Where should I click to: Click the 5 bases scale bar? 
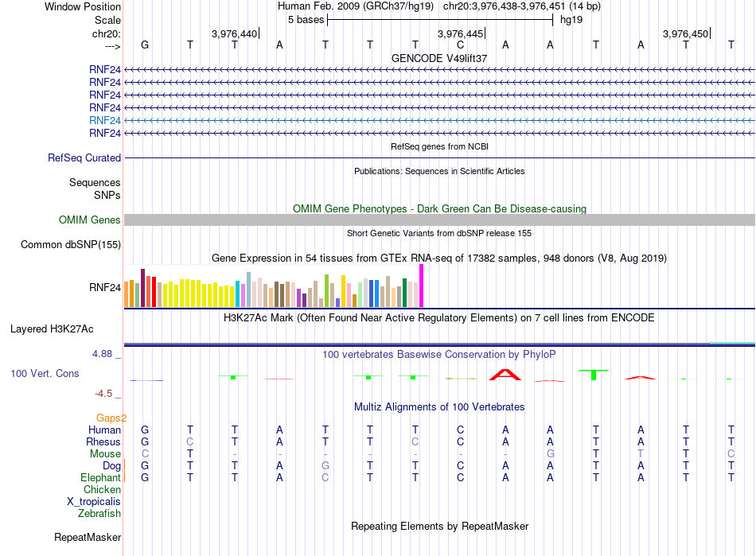tap(440, 20)
